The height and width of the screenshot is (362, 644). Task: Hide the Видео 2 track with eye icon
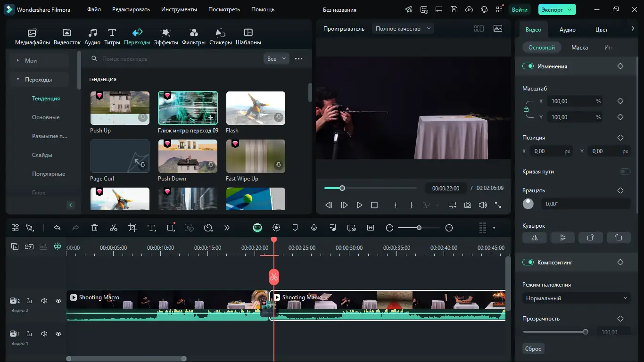click(58, 301)
